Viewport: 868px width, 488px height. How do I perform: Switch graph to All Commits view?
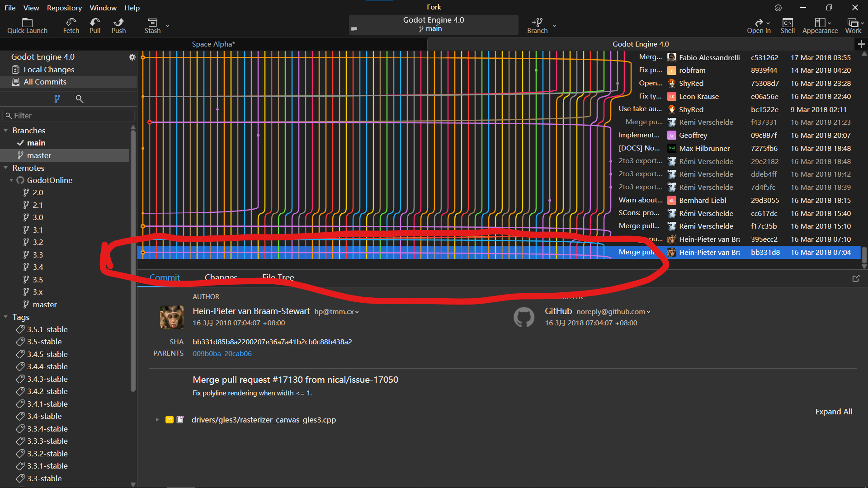point(44,82)
